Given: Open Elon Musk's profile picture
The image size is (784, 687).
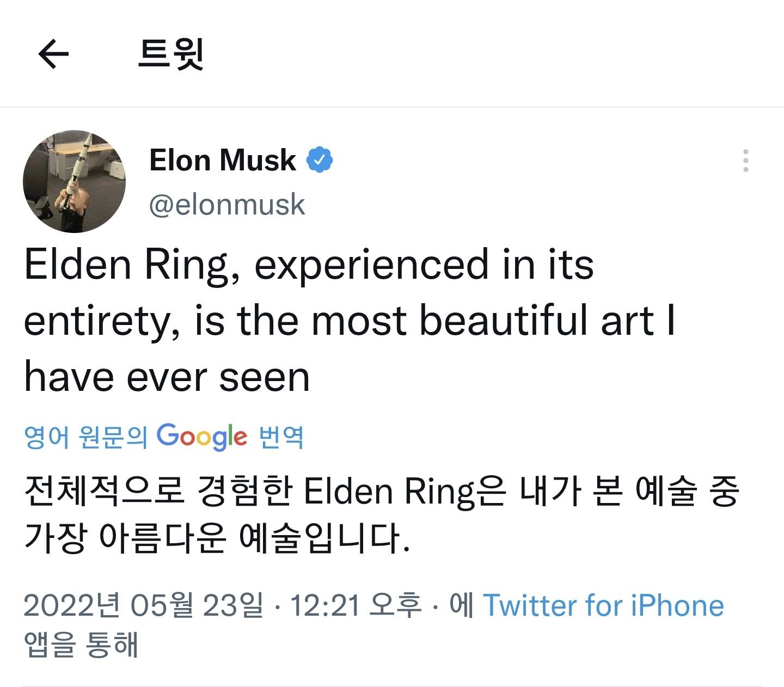Looking at the screenshot, I should [x=74, y=181].
